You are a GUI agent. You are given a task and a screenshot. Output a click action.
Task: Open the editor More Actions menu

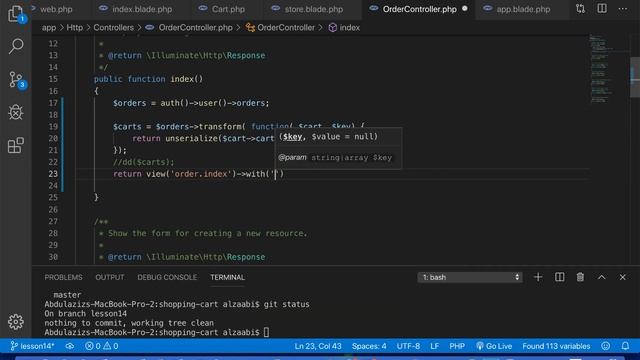622,9
